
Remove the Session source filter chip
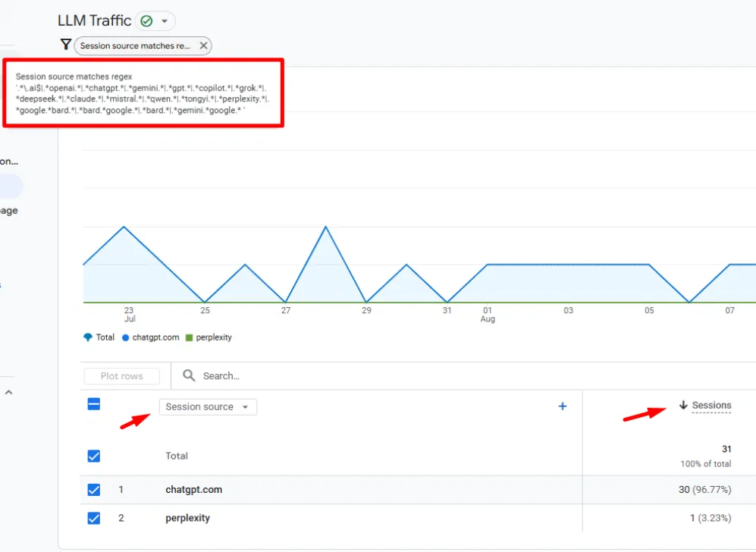(x=203, y=45)
